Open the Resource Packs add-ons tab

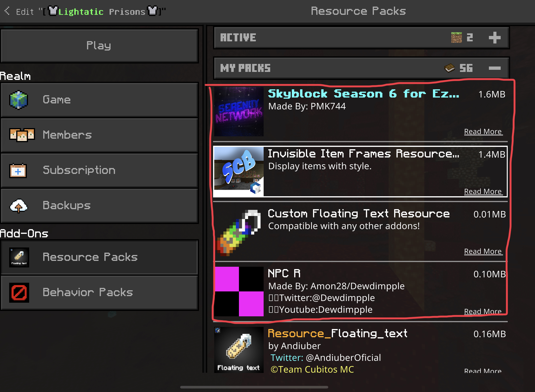99,257
